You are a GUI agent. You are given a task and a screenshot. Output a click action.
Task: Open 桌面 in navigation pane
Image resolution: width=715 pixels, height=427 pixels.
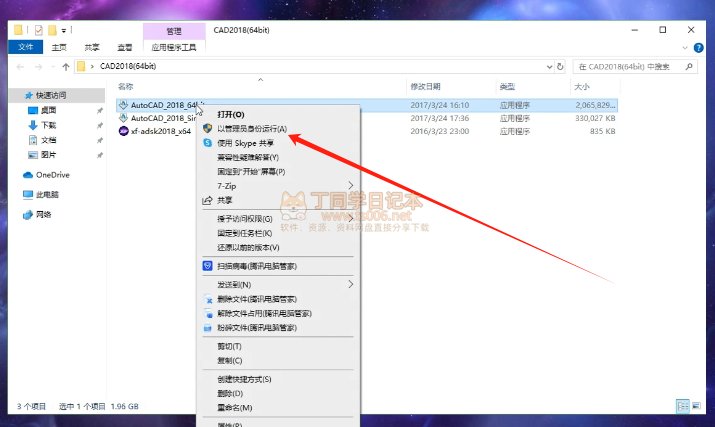point(48,110)
